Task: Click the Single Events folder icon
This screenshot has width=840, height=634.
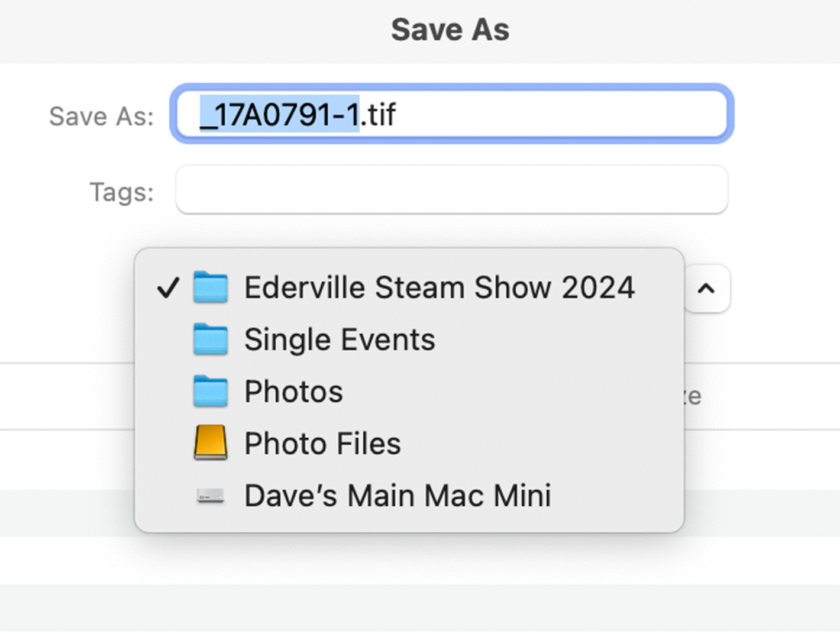Action: 210,339
